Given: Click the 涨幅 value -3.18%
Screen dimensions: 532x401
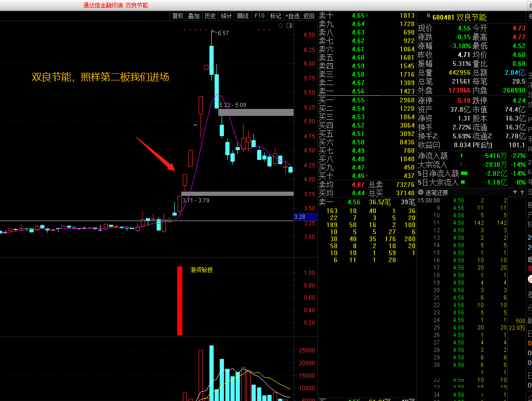Looking at the screenshot, I should [x=461, y=46].
